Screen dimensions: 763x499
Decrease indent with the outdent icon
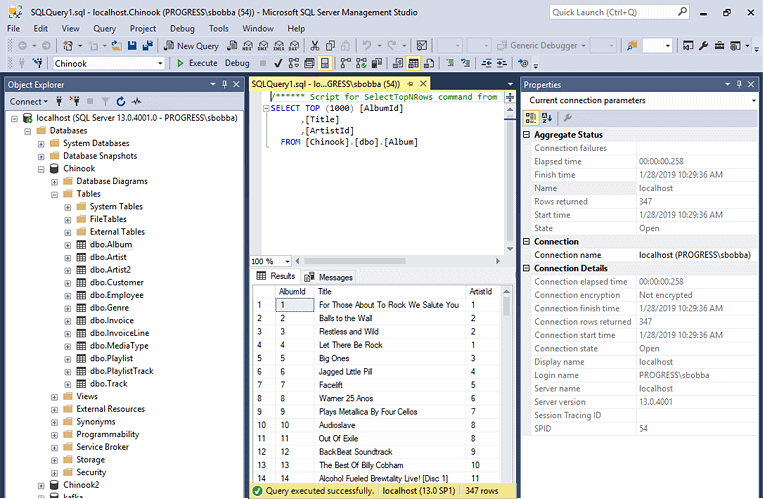coord(486,63)
